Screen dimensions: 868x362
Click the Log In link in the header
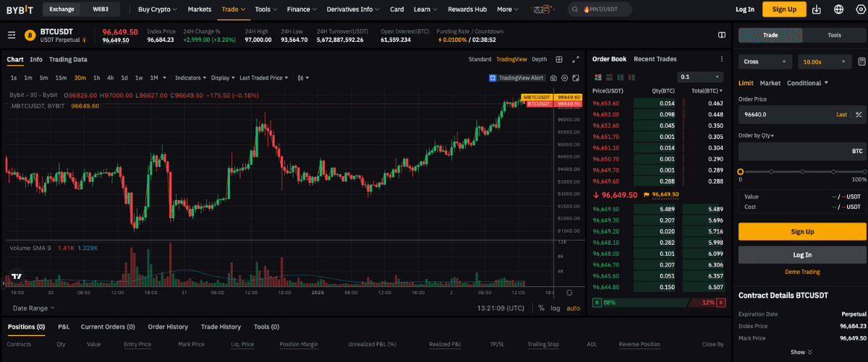click(745, 9)
